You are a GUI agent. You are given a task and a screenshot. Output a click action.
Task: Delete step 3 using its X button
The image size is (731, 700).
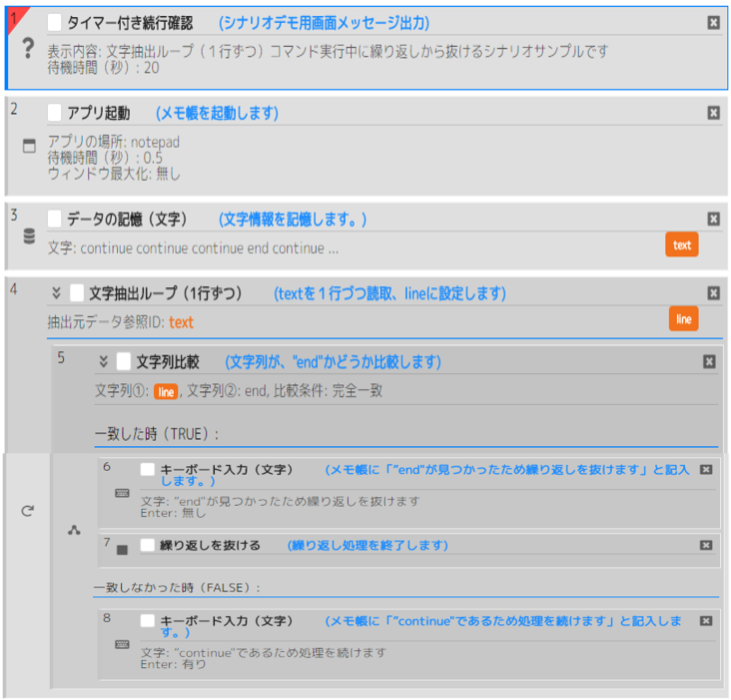click(x=713, y=219)
